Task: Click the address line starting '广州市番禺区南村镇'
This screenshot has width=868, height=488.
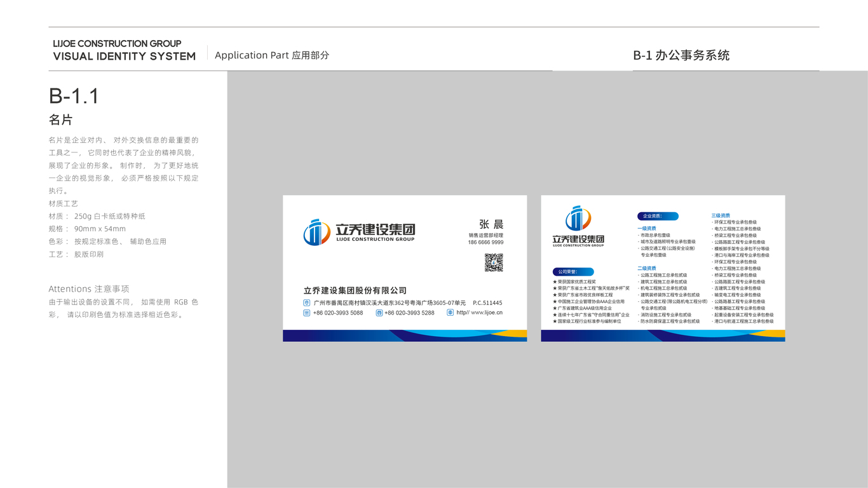Action: [390, 303]
